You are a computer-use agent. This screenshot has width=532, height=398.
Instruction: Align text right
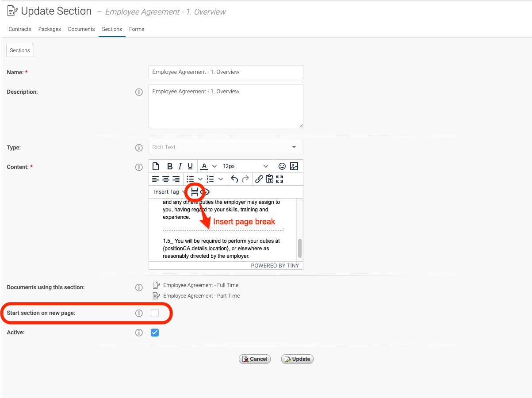[x=176, y=179]
